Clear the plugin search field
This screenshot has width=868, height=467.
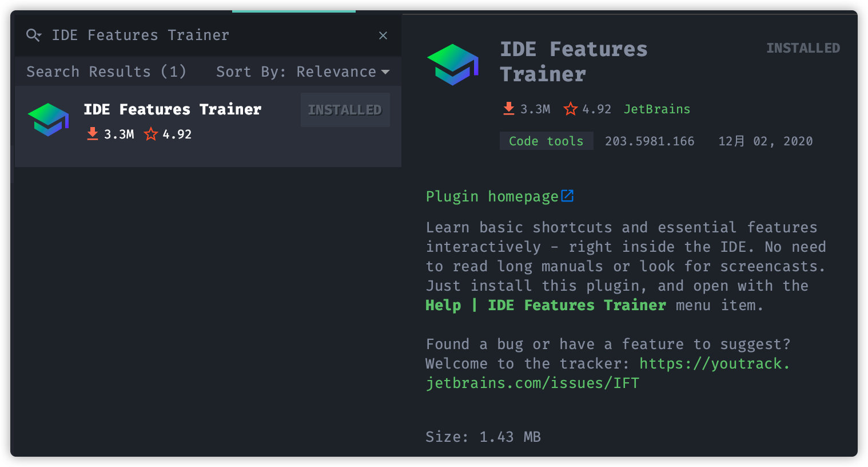pyautogui.click(x=383, y=35)
